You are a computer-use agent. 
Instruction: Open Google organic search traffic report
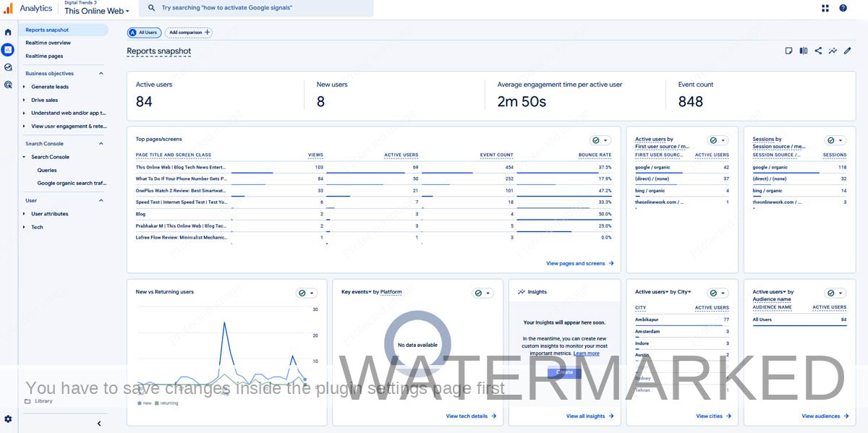(x=72, y=184)
